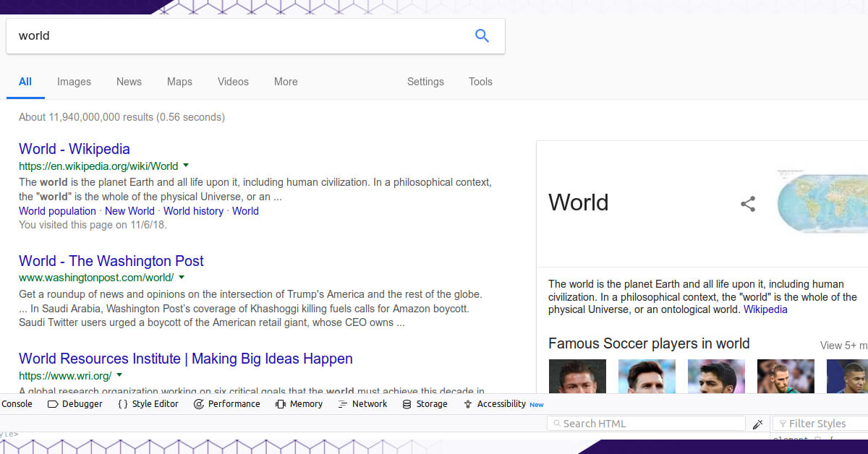Viewport: 868px width, 454px height.
Task: Click the share icon beside World heading
Action: click(x=748, y=204)
